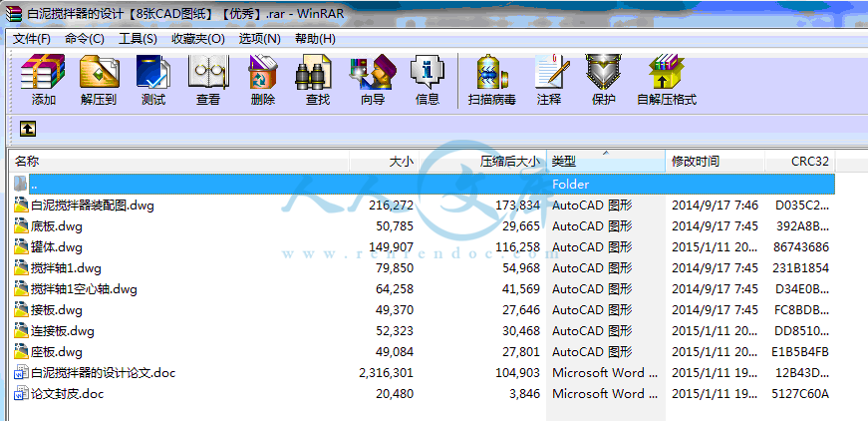Click size value 2,316,301

click(386, 373)
